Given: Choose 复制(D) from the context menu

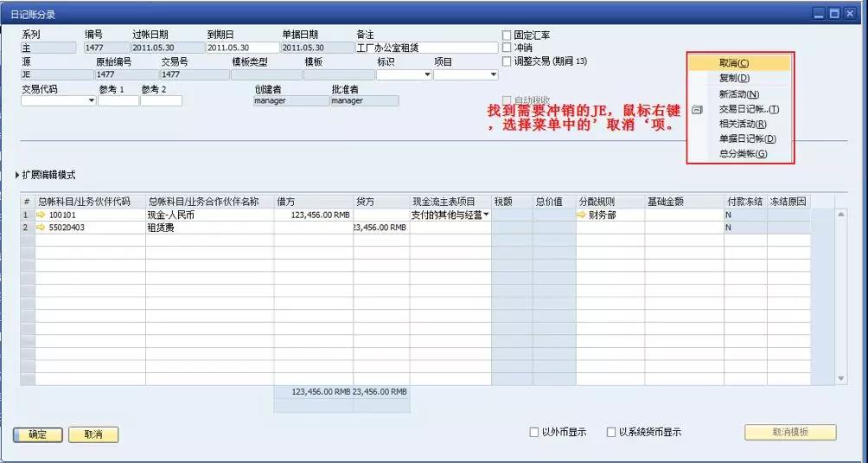Looking at the screenshot, I should click(734, 78).
